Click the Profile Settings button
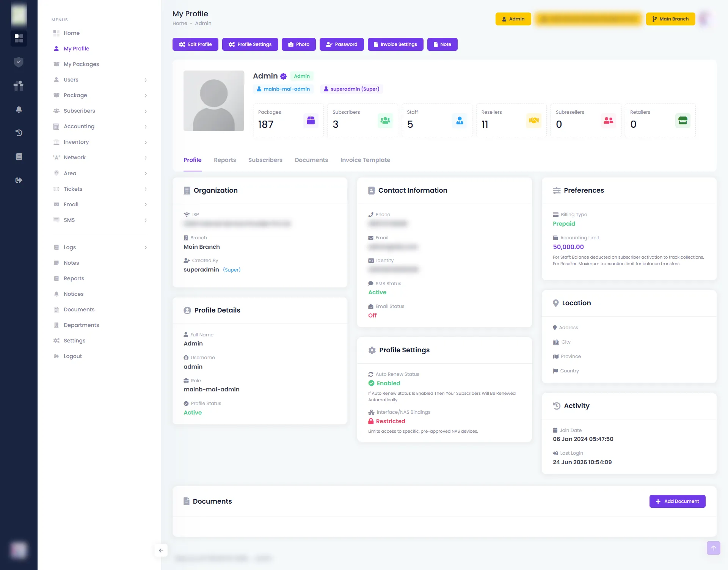The width and height of the screenshot is (728, 570). pyautogui.click(x=250, y=44)
